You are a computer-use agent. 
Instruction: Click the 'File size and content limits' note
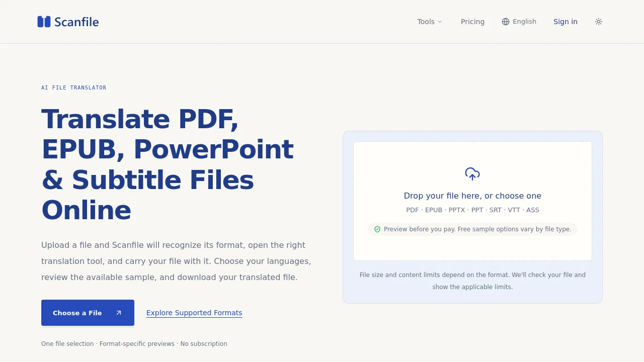click(x=472, y=281)
